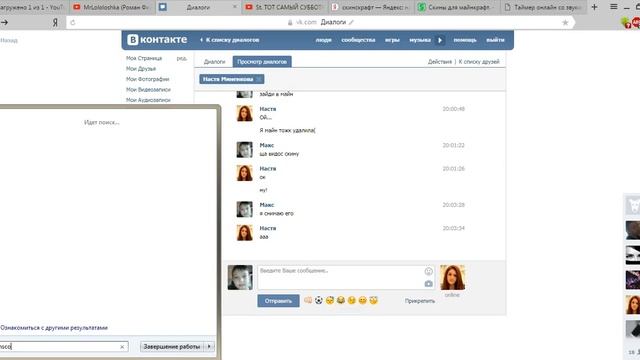Click the name Настя above "ааа"
This screenshot has width=640, height=360.
coord(268,228)
